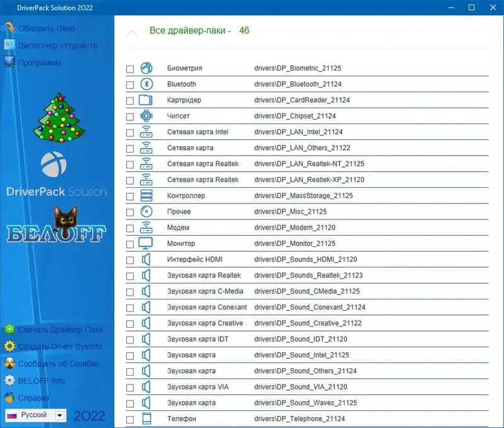Open Обновить Окно in sidebar

click(x=47, y=28)
